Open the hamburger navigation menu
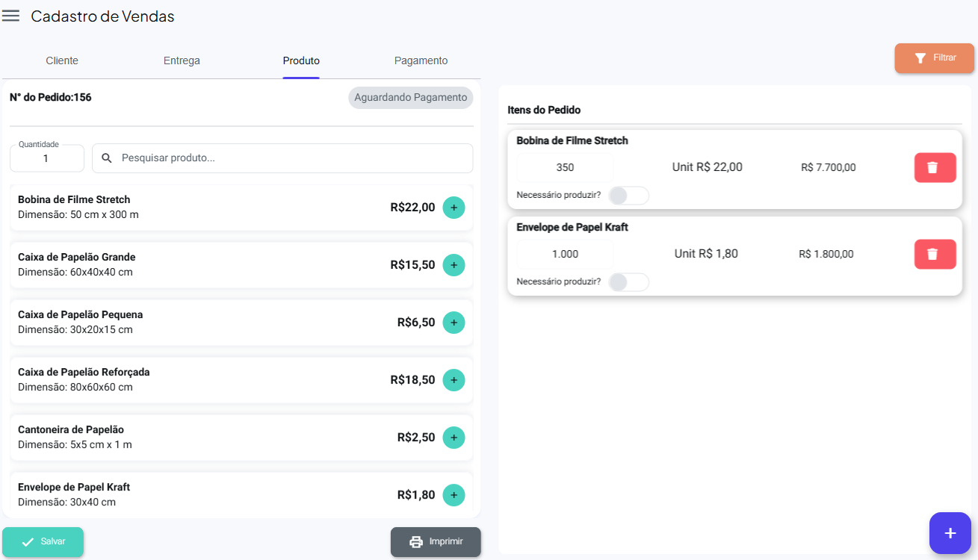The width and height of the screenshot is (978, 560). (11, 16)
